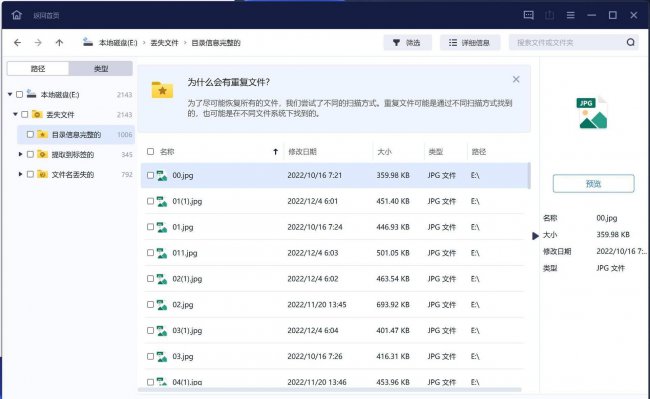
Task: Check the 01.jpg checkbox
Action: 150,227
